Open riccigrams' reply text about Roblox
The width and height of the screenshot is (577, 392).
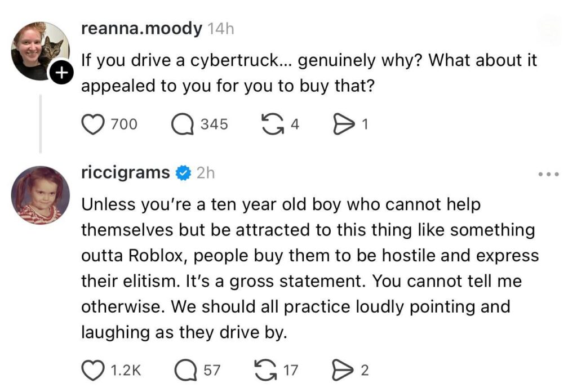[x=310, y=268]
